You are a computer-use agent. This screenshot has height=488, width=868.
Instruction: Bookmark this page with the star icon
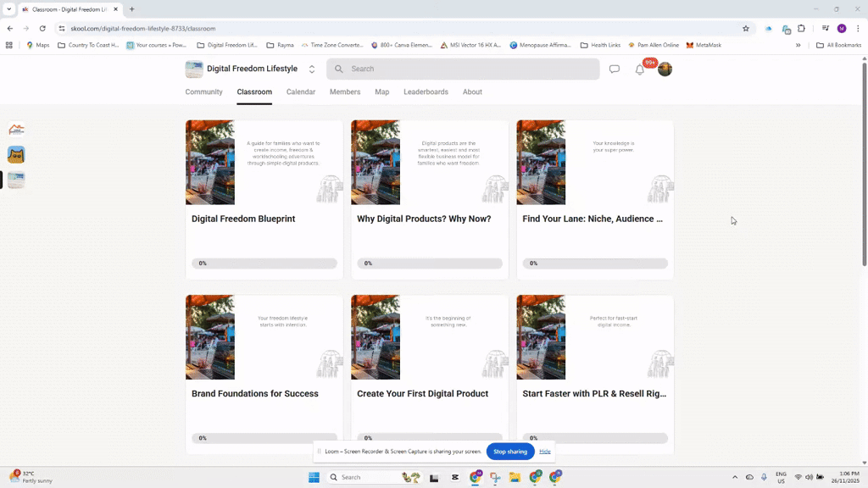point(746,28)
